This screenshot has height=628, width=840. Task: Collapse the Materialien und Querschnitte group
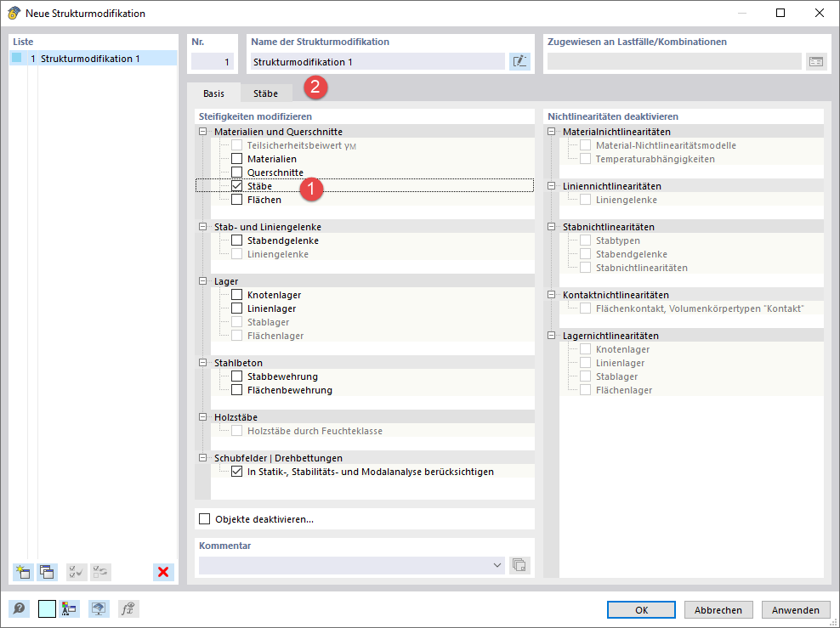click(x=203, y=131)
